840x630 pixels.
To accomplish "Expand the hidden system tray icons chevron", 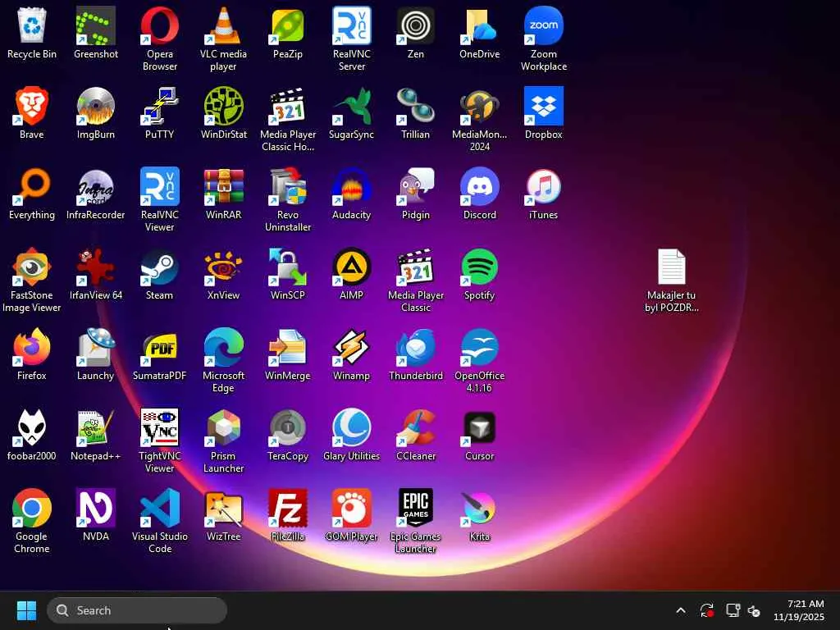I will [680, 610].
